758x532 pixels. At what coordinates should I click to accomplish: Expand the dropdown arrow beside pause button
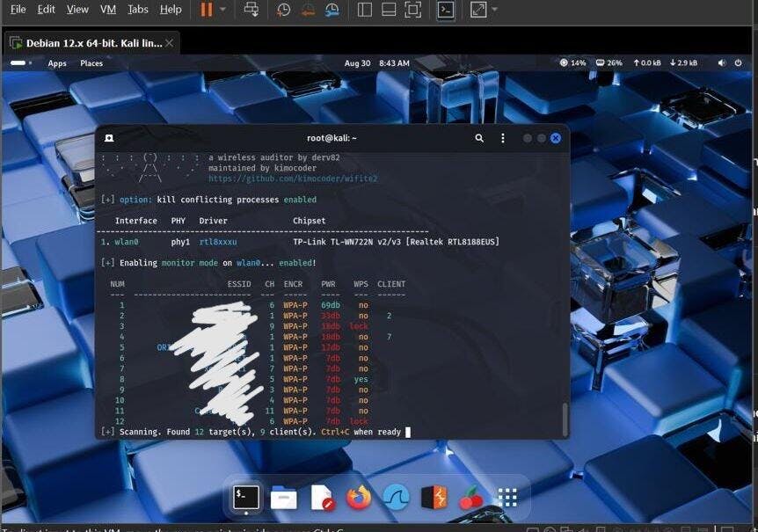pyautogui.click(x=222, y=10)
